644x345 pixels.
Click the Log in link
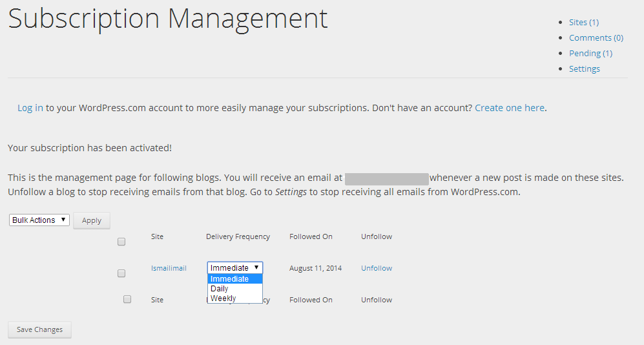pyautogui.click(x=30, y=108)
